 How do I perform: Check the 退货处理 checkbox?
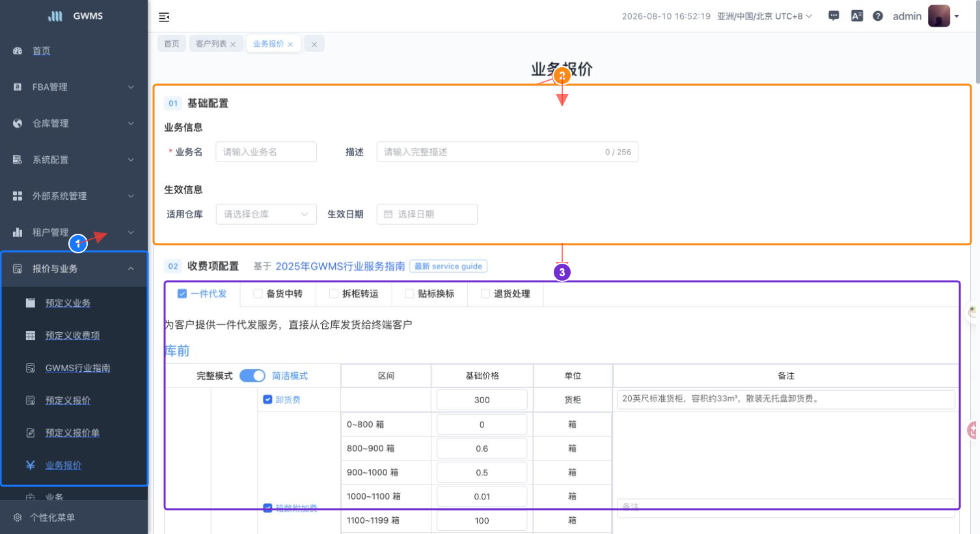click(x=485, y=294)
